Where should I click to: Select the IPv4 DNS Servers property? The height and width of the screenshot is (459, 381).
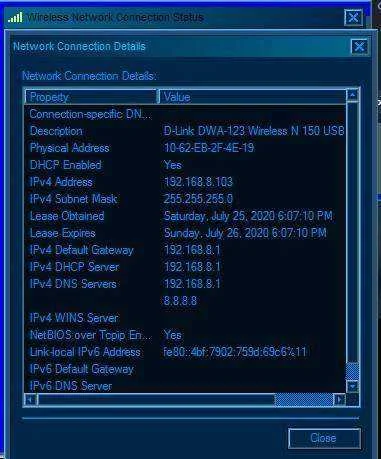[73, 284]
